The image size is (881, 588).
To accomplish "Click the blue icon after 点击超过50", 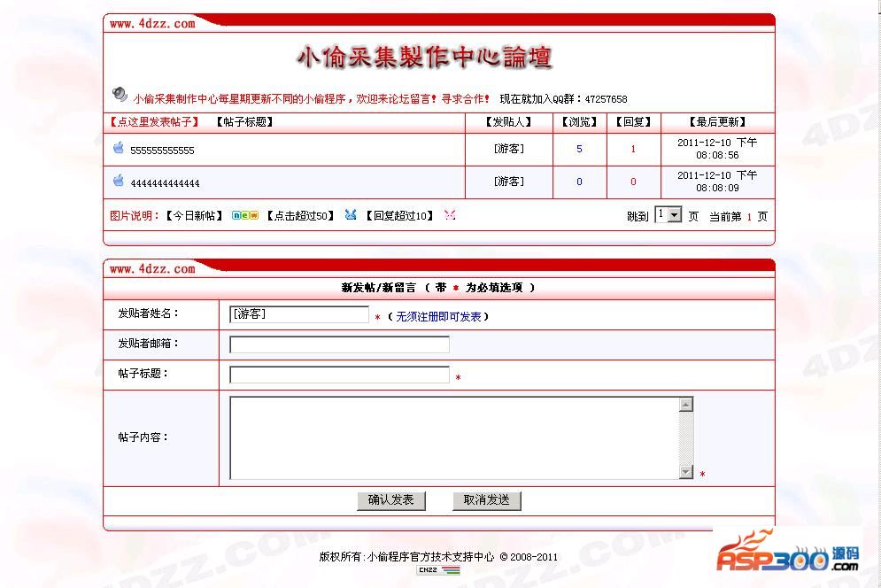I will click(351, 214).
